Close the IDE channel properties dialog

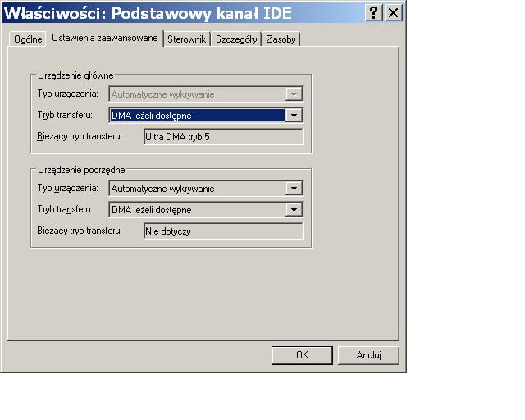(x=394, y=13)
